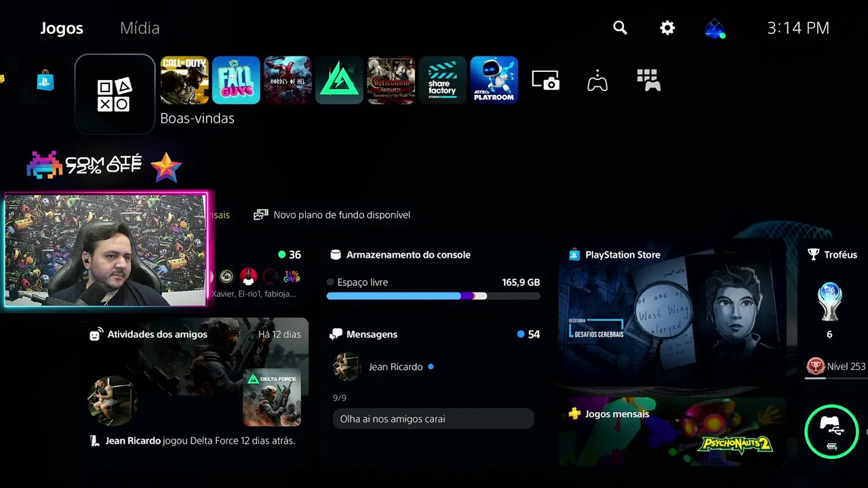868x488 pixels.
Task: Click the trophy Nível 253 label
Action: point(846,367)
